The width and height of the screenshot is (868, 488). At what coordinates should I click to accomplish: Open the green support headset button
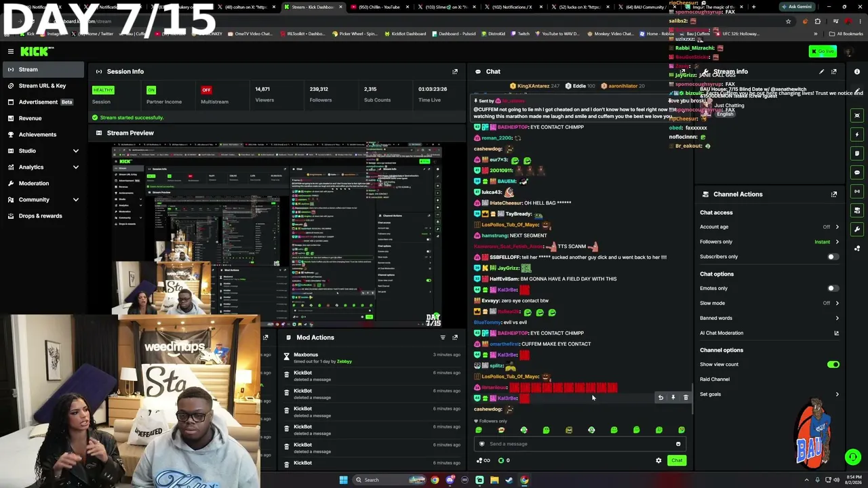pyautogui.click(x=853, y=457)
